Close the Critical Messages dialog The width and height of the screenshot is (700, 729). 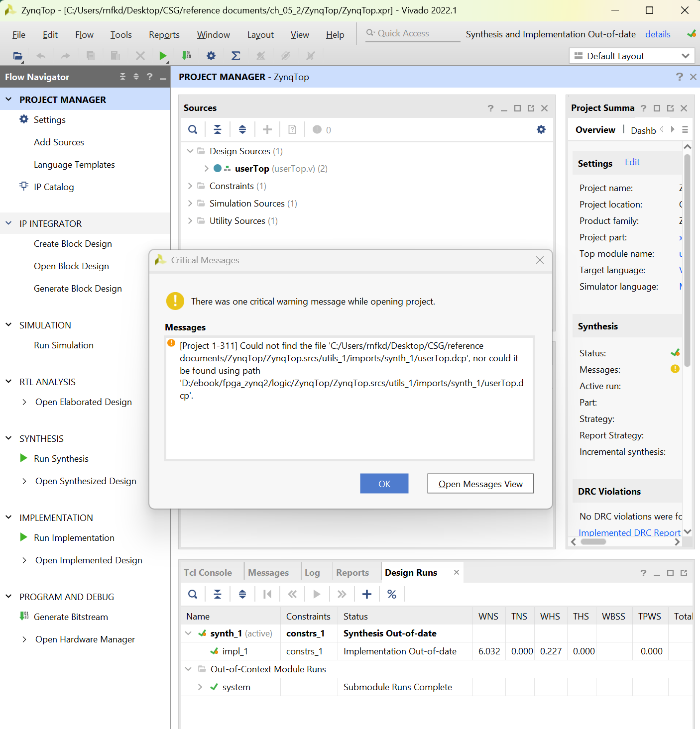click(x=540, y=260)
